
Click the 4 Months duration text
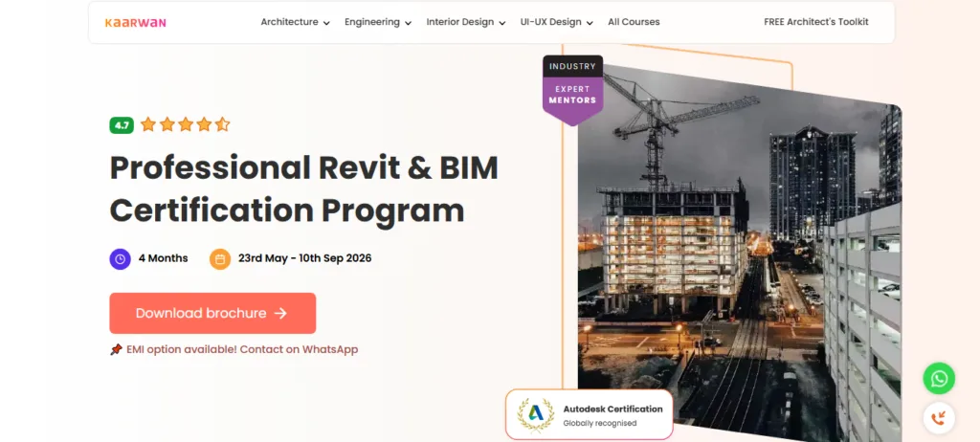pyautogui.click(x=163, y=258)
